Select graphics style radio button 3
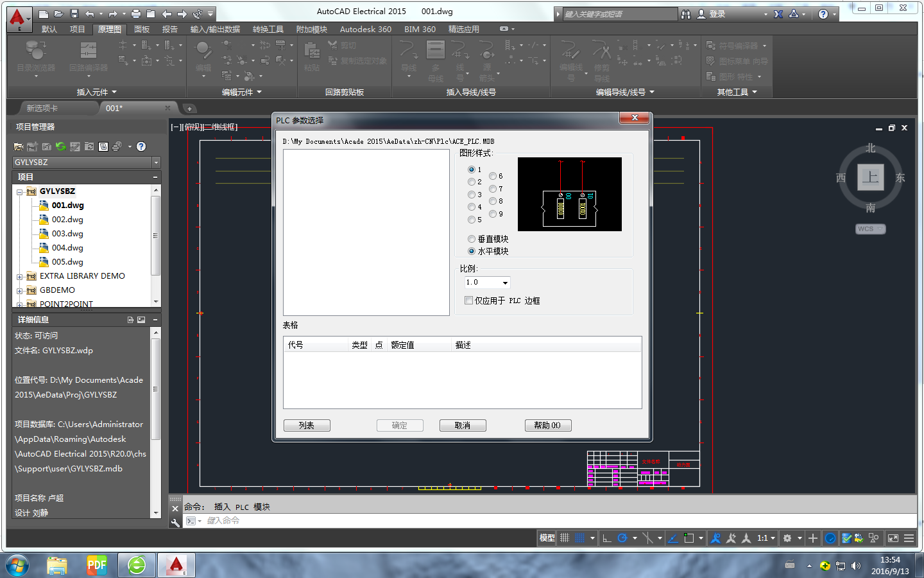The image size is (924, 578). [x=472, y=195]
